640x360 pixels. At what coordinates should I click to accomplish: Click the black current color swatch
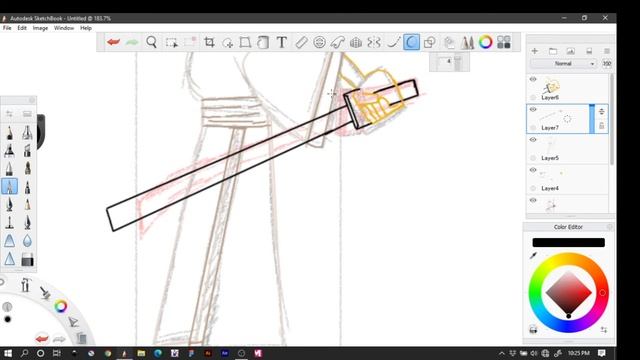[x=568, y=242]
